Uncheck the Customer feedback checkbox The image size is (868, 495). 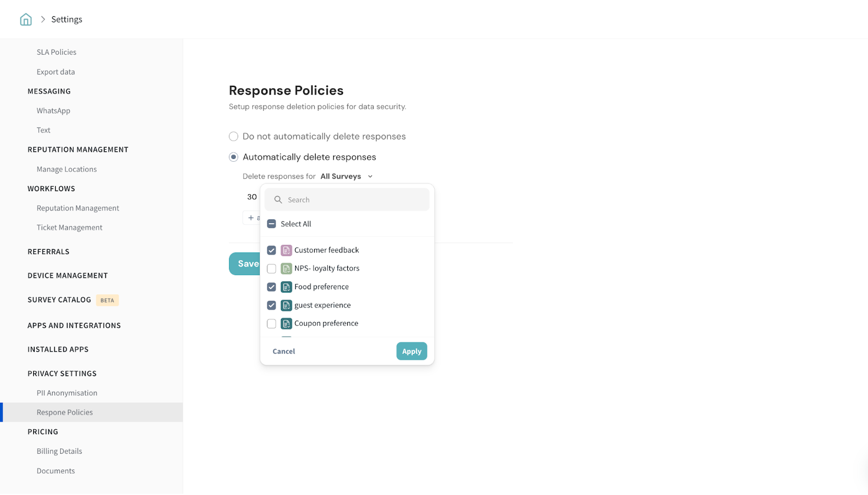tap(272, 250)
